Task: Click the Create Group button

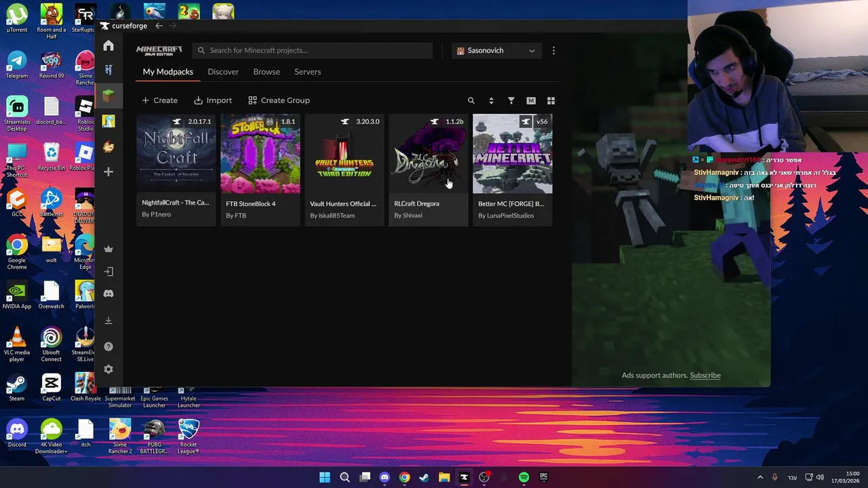Action: [x=279, y=100]
